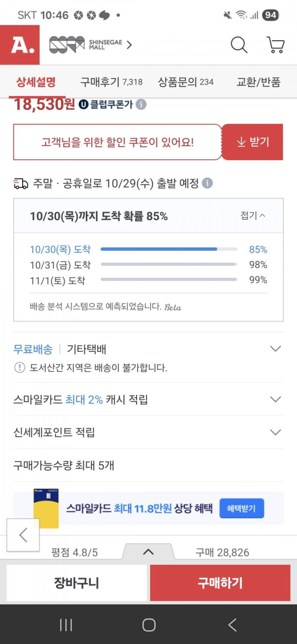This screenshot has width=297, height=644.
Task: Open the shopping cart icon
Action: 275,45
